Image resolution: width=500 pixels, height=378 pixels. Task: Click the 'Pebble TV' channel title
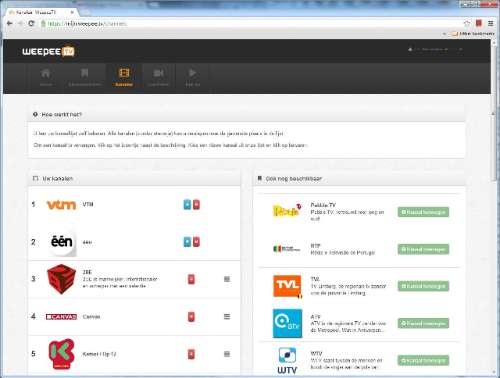323,205
